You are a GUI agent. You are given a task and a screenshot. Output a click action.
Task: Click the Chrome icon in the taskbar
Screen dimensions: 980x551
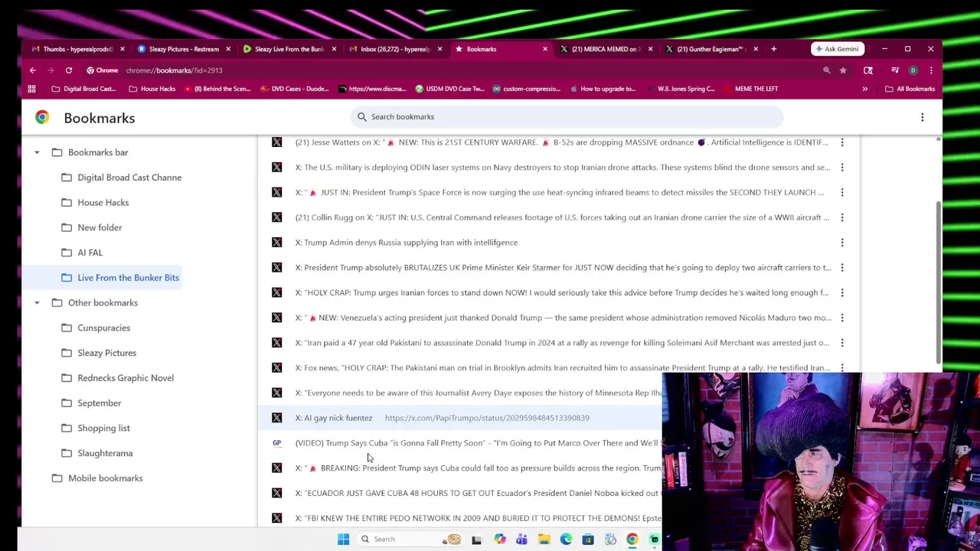pos(632,539)
